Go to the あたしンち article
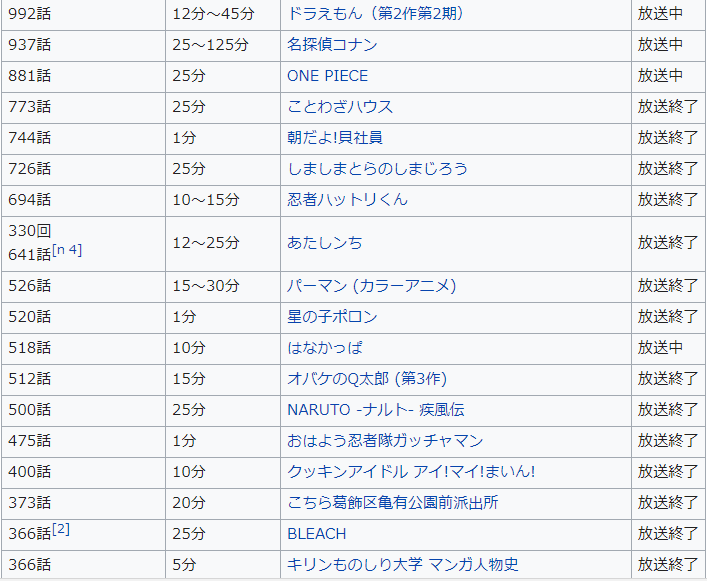 (x=324, y=243)
